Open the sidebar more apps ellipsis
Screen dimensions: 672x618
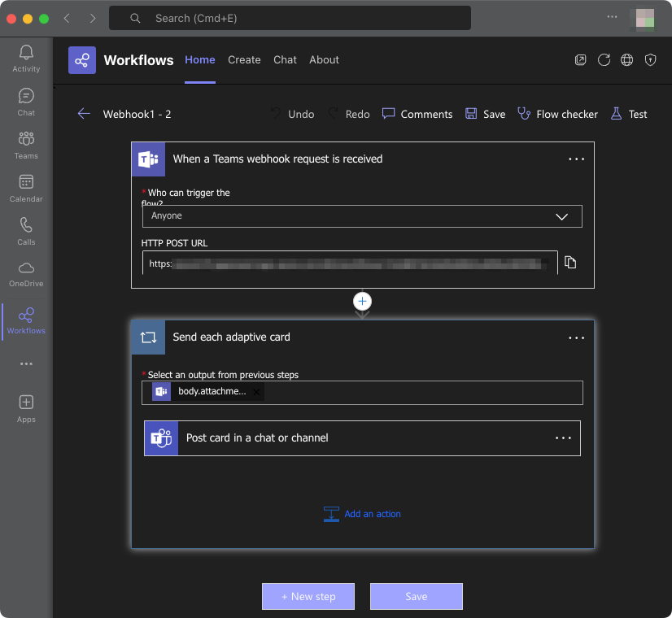[x=26, y=364]
